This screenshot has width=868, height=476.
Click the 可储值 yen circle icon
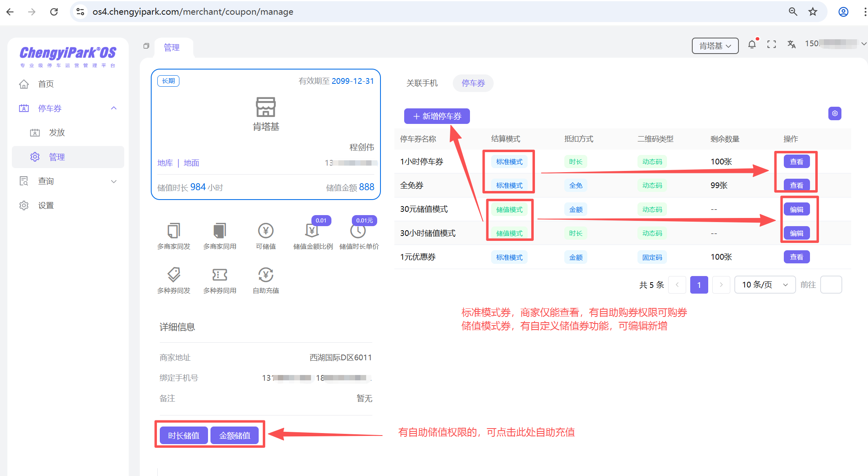pos(266,231)
